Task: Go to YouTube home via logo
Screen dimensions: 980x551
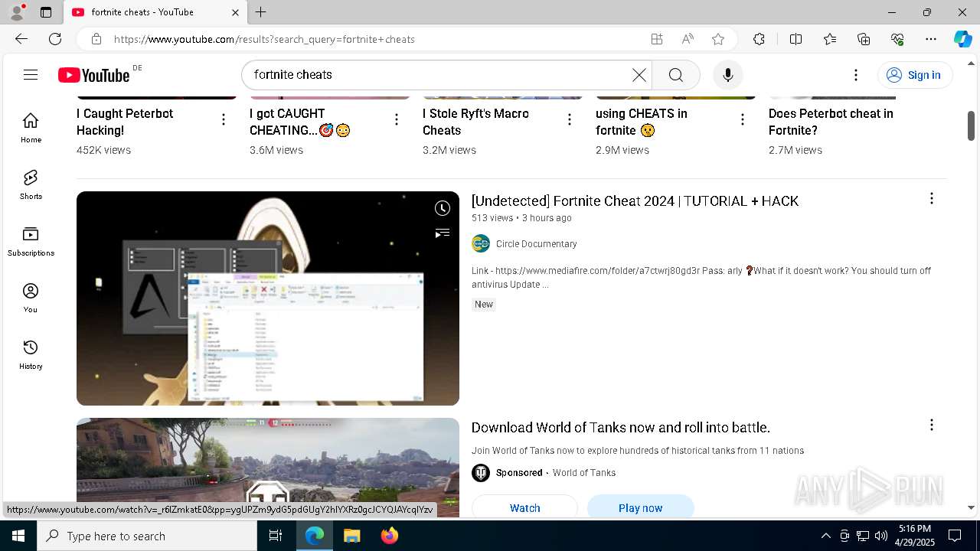Action: (94, 74)
